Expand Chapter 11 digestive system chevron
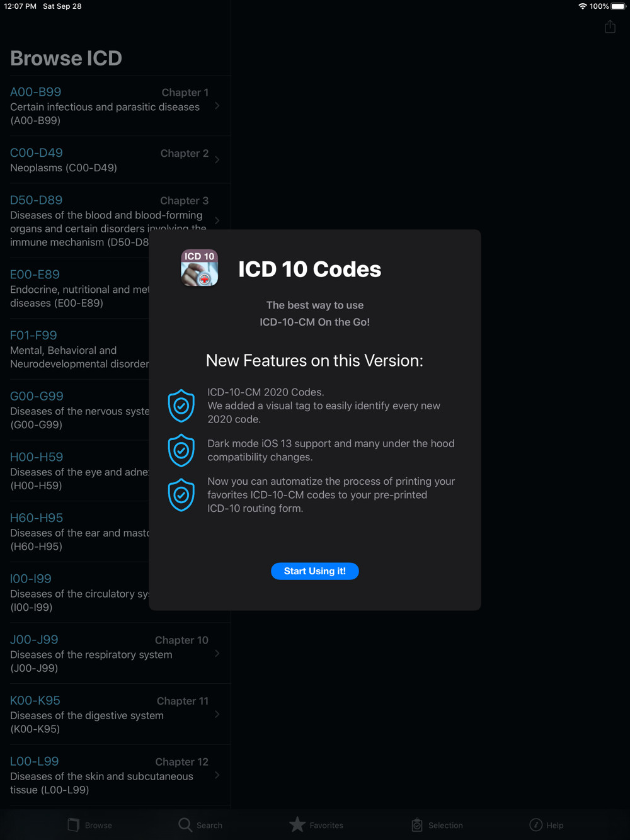This screenshot has width=630, height=840. [x=217, y=714]
